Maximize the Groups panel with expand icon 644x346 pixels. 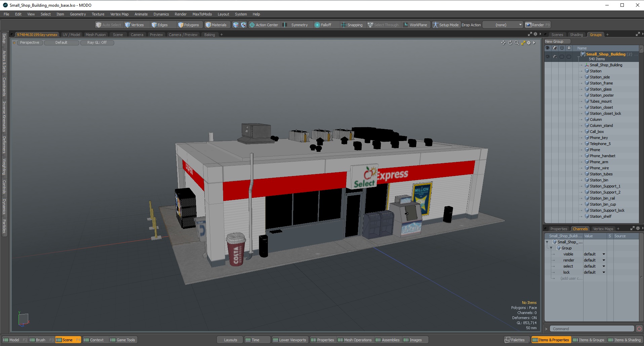(638, 34)
